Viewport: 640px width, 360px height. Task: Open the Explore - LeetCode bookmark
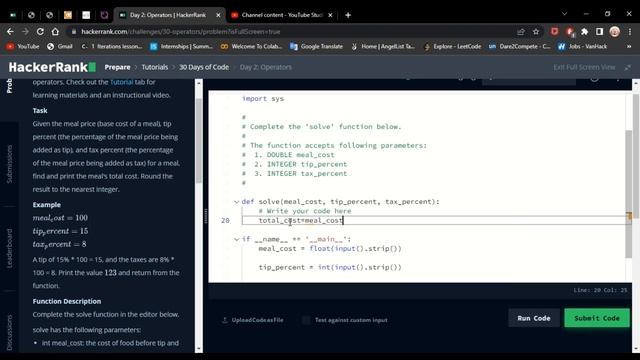pos(452,47)
